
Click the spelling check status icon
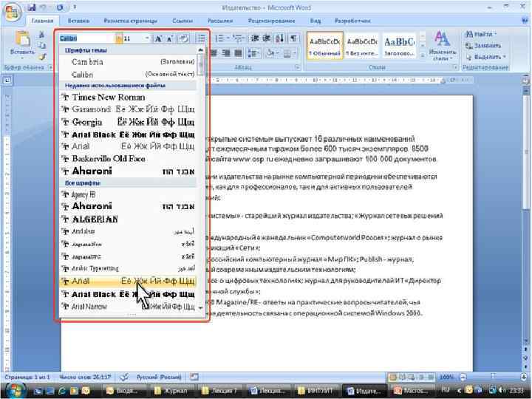[124, 377]
